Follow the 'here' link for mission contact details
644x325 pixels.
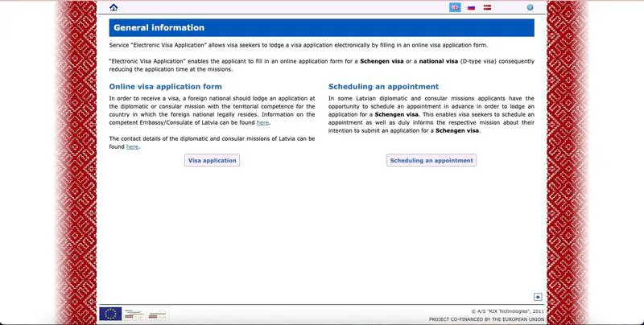coord(132,146)
